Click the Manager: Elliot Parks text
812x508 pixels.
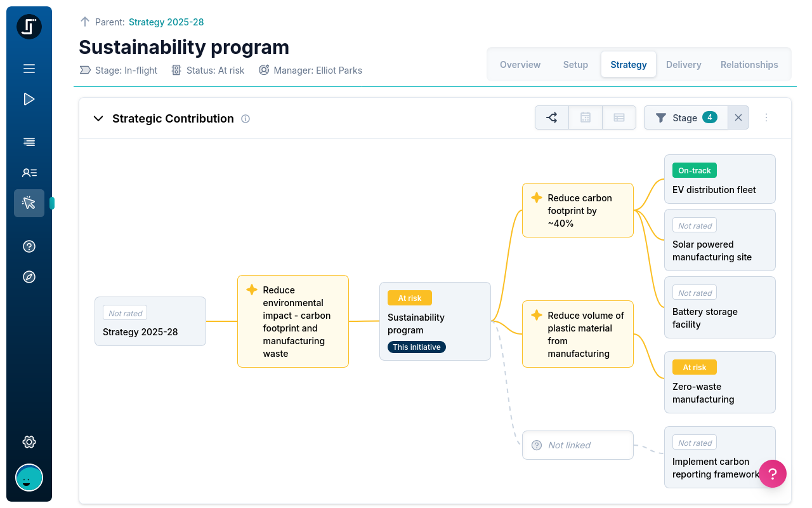(x=318, y=70)
